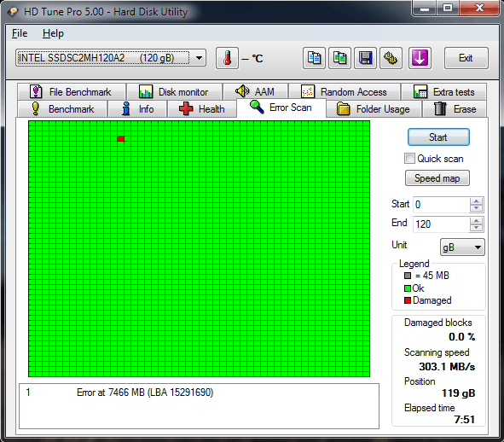Open the Speed map
Image resolution: width=504 pixels, height=442 pixels.
click(x=437, y=178)
